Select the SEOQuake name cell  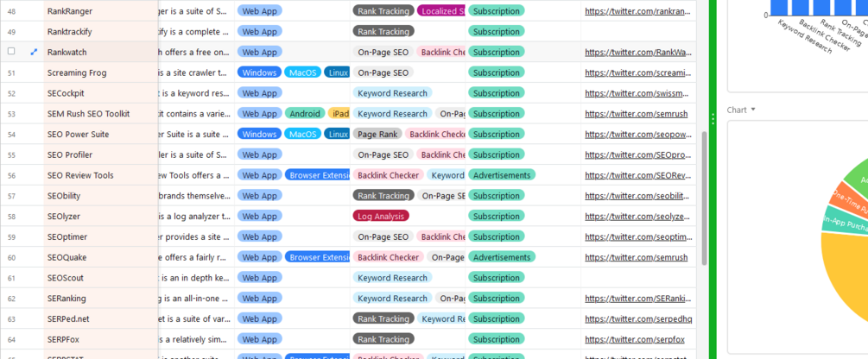coord(101,256)
